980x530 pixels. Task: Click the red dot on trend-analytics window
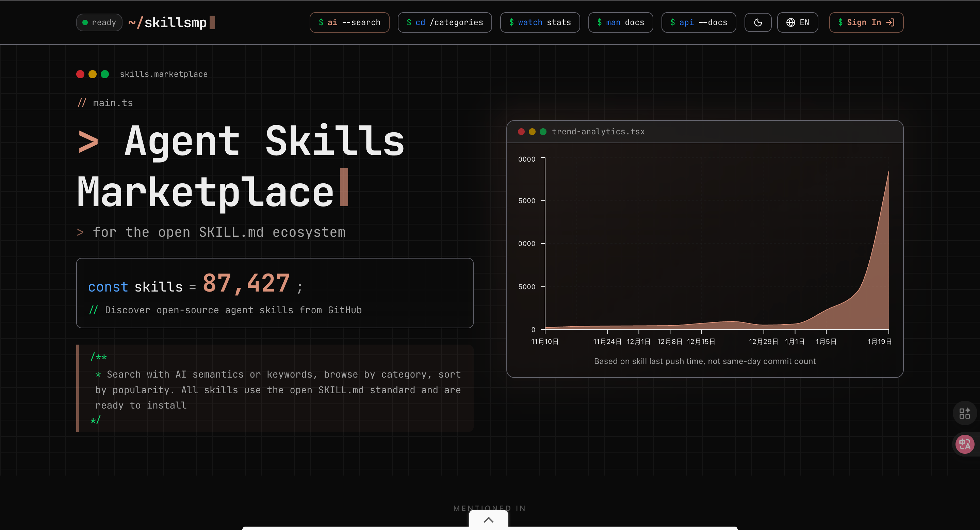point(521,132)
